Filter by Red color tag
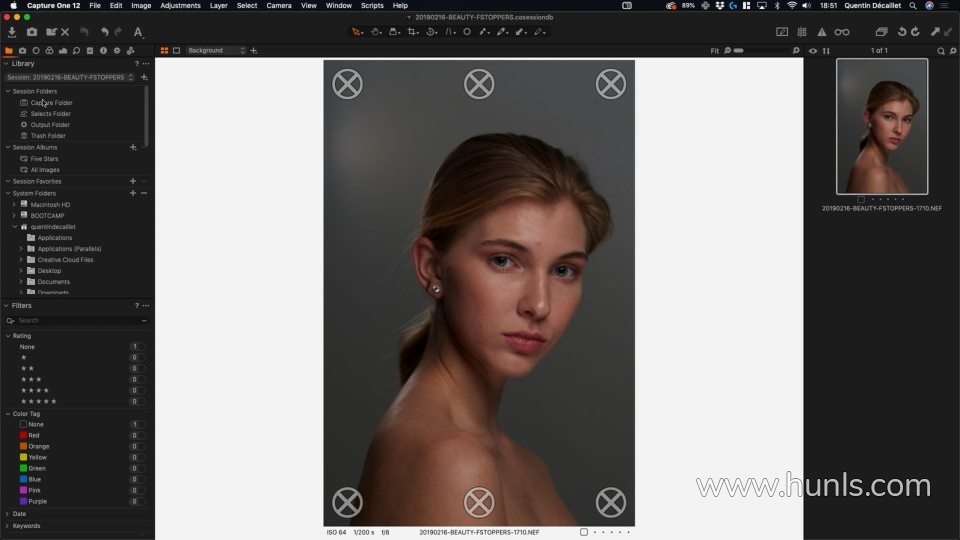This screenshot has width=960, height=540. coord(34,435)
